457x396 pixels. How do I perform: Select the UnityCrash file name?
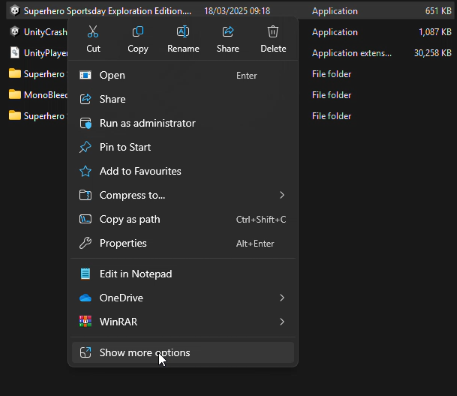pyautogui.click(x=46, y=32)
